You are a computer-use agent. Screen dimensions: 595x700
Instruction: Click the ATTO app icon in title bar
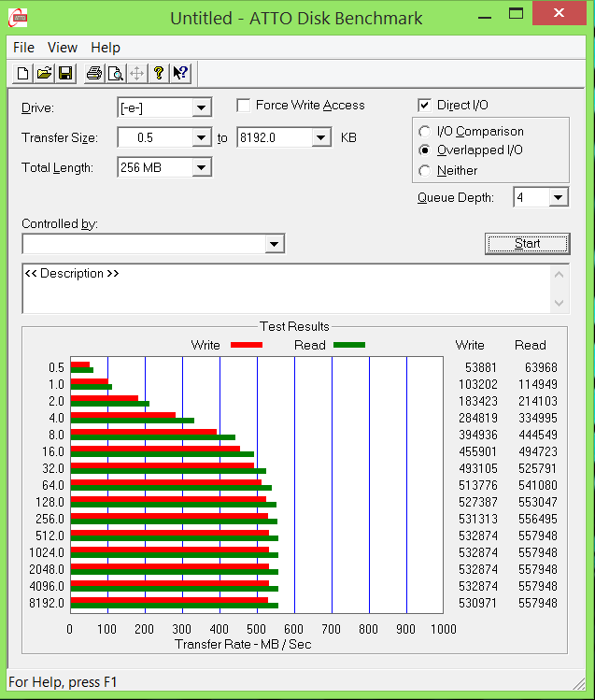(16, 17)
